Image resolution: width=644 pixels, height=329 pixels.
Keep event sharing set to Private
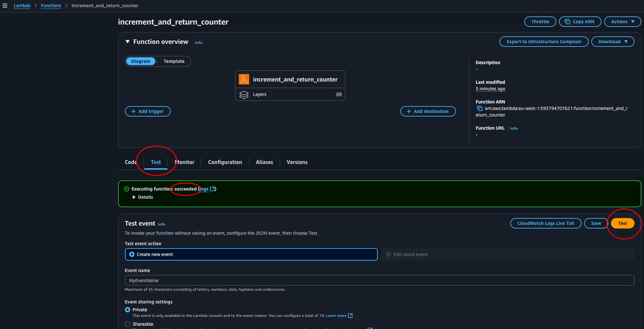[x=128, y=309]
